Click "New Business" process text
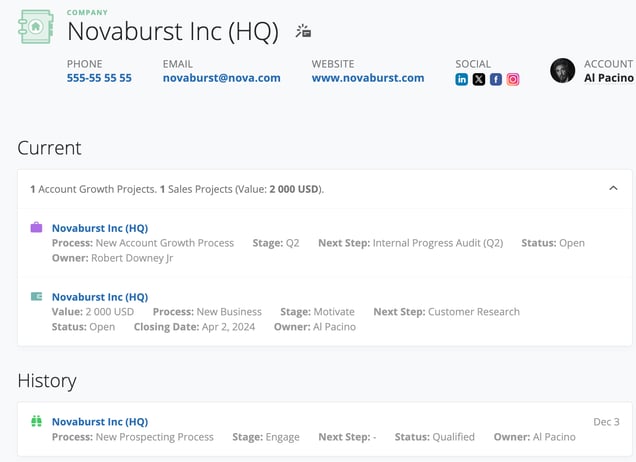Screen dimensions: 636x462 coord(229,312)
